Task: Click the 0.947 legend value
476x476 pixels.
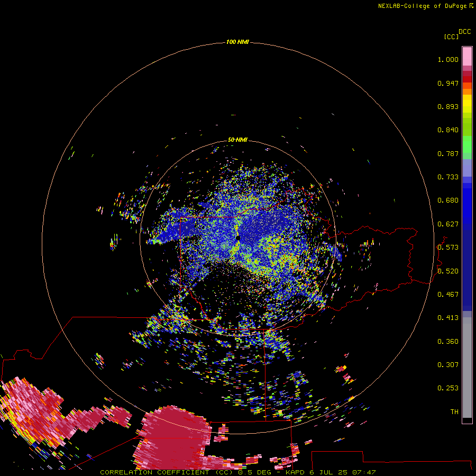Action: pos(448,83)
